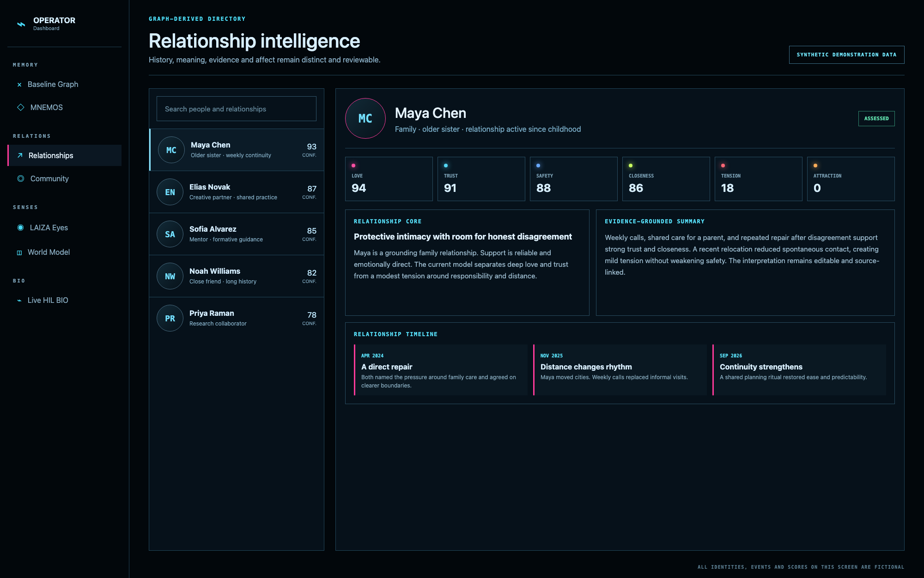Select Maya Chen in the people list
Screen dimensions: 924x578
tap(237, 150)
